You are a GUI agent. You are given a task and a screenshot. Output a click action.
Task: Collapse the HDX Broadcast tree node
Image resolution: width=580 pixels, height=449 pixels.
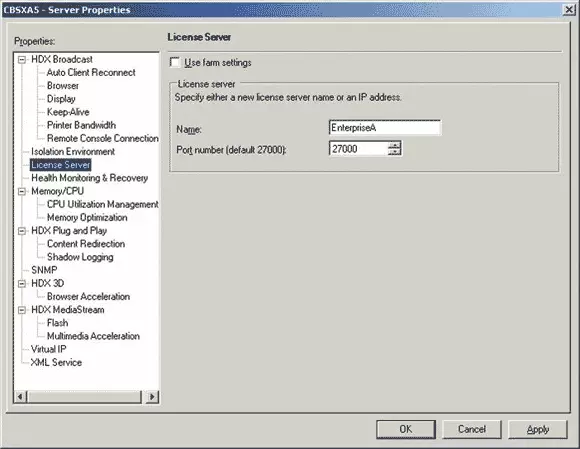pyautogui.click(x=22, y=60)
